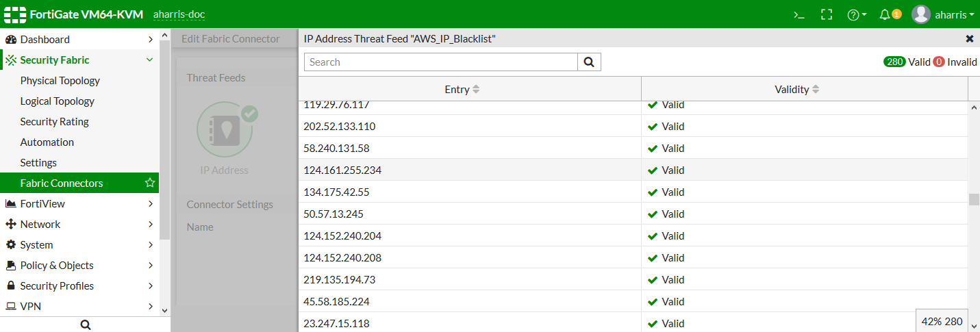Expand the Policy & Objects menu
The width and height of the screenshot is (980, 332).
tap(150, 266)
